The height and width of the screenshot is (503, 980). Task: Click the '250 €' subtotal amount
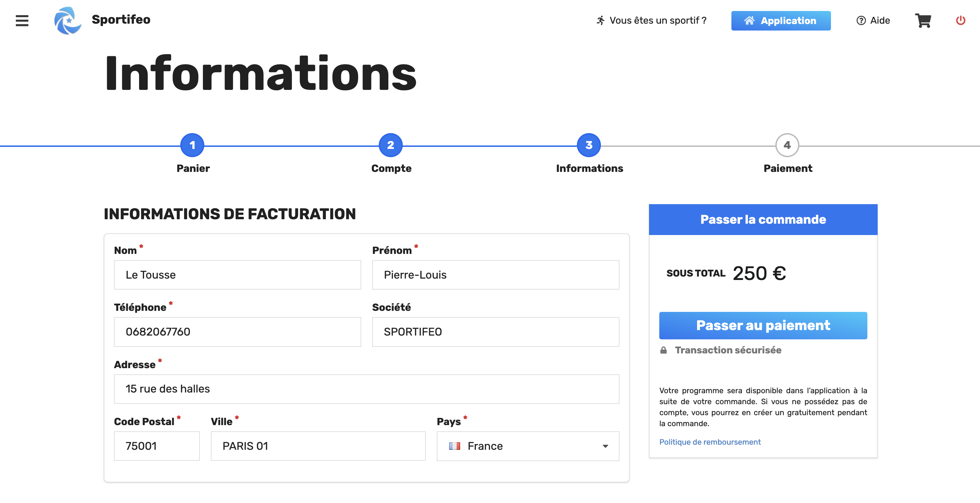click(x=759, y=273)
